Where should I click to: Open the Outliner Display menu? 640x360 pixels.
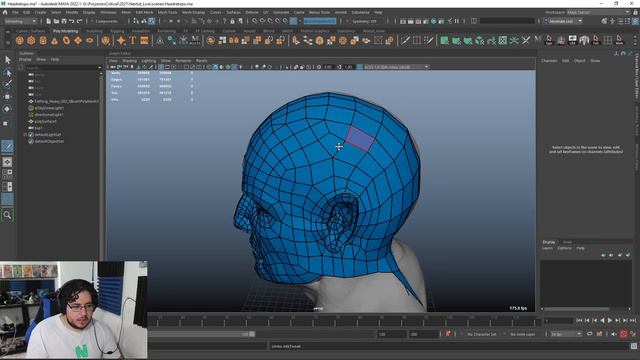pos(25,60)
